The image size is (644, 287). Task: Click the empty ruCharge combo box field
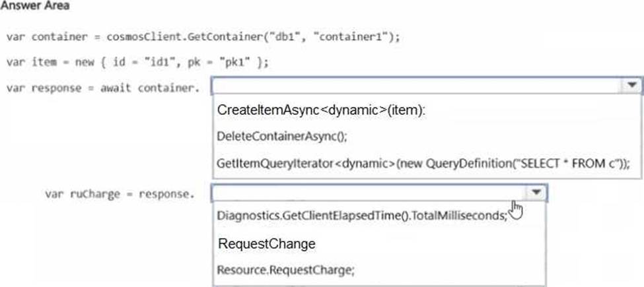click(x=369, y=193)
